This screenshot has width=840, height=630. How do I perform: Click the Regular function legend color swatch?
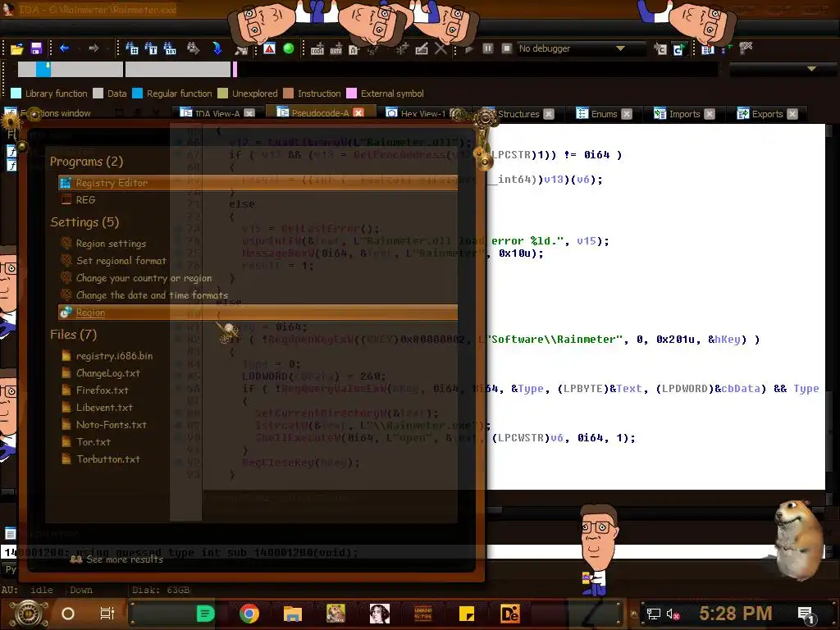[x=137, y=94]
